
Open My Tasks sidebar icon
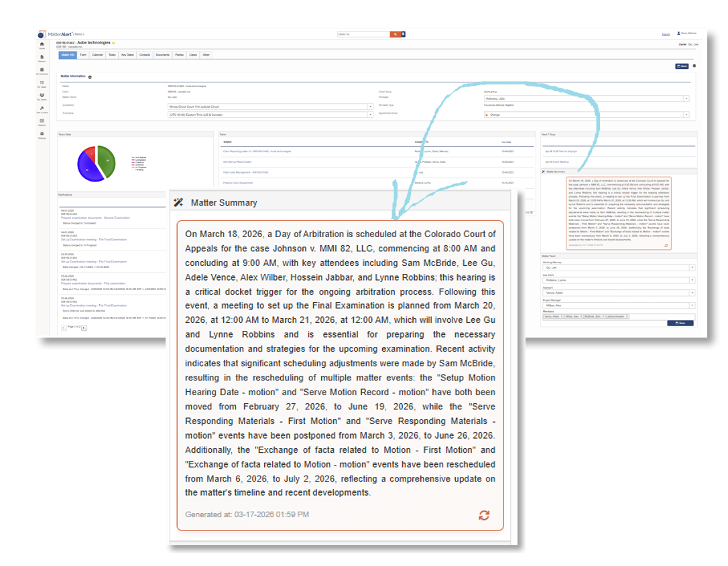click(42, 84)
